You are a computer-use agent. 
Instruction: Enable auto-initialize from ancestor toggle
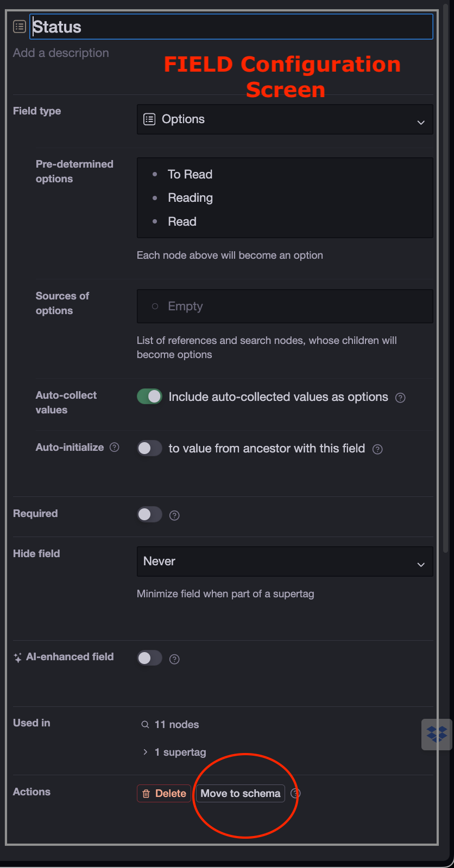pos(149,448)
